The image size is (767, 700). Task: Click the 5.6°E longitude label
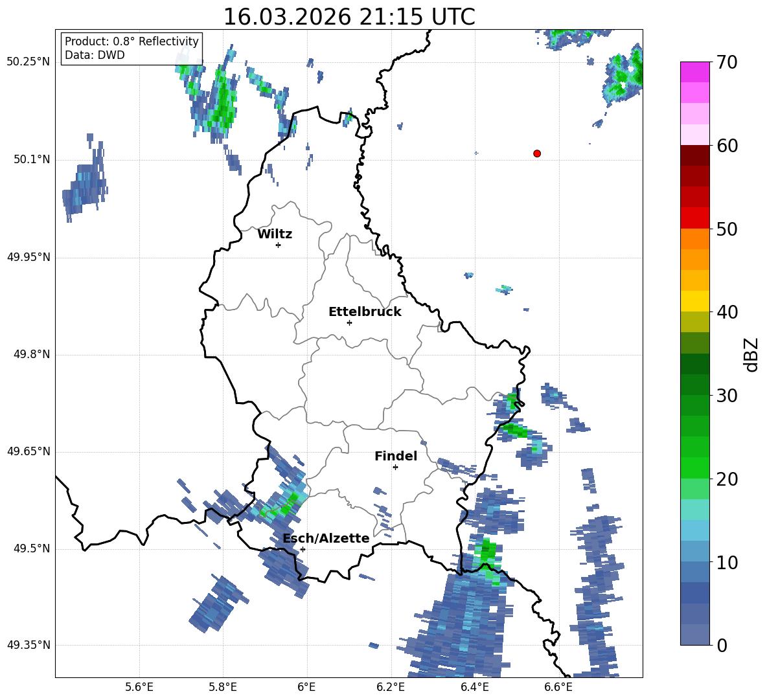139,687
